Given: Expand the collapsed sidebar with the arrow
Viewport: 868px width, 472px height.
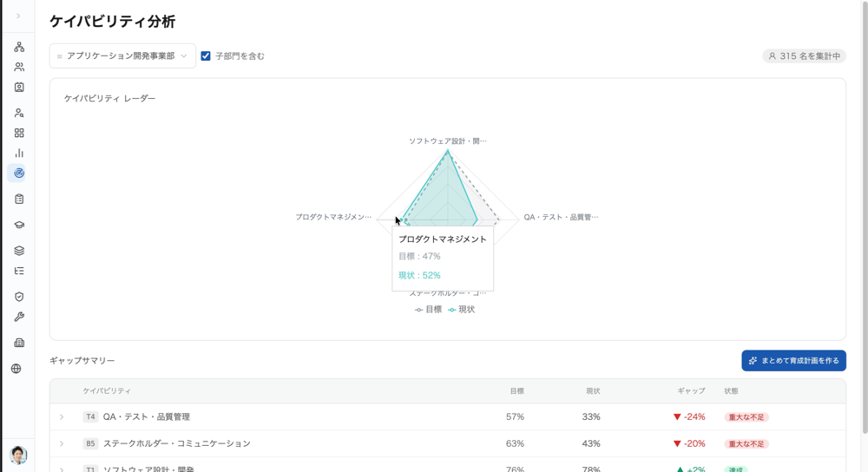Looking at the screenshot, I should click(18, 16).
